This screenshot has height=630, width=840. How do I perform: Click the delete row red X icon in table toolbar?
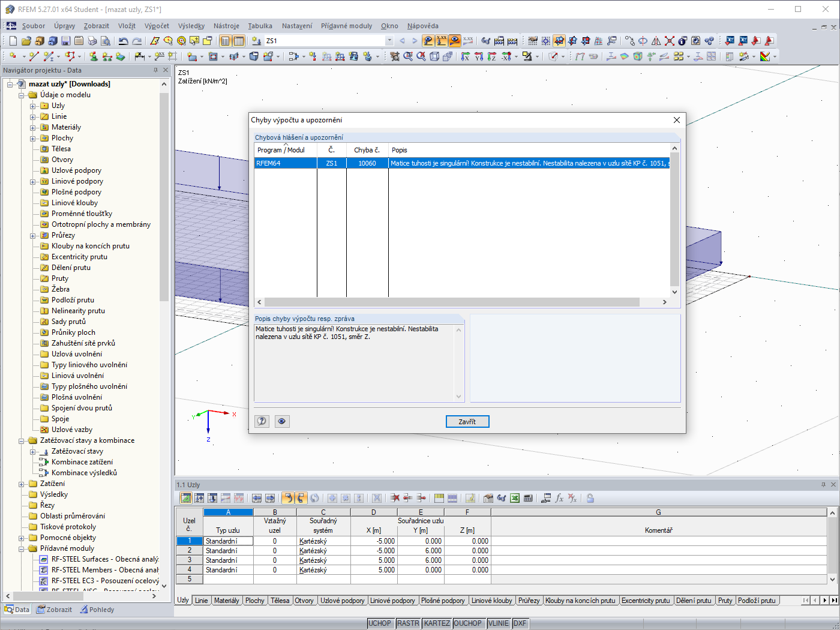395,498
